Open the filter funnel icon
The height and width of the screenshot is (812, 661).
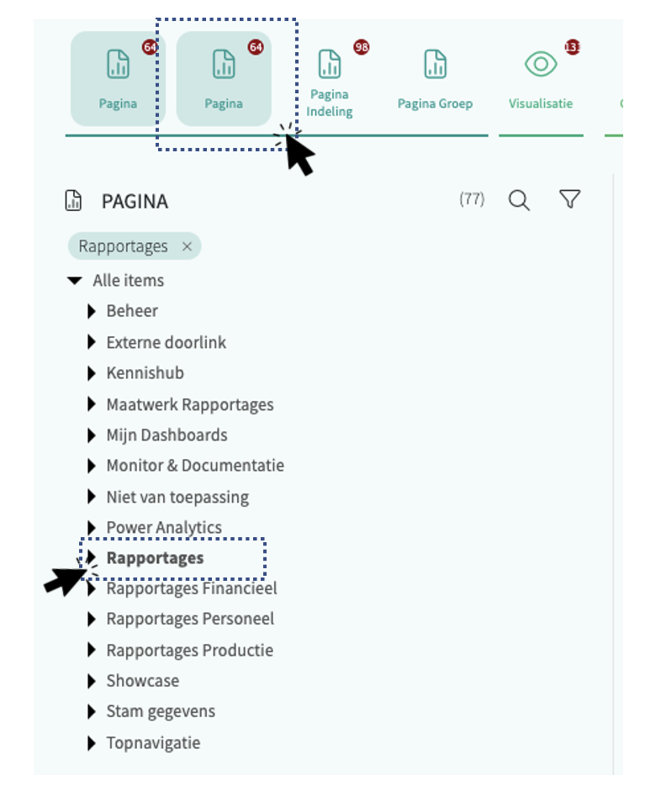(x=570, y=199)
